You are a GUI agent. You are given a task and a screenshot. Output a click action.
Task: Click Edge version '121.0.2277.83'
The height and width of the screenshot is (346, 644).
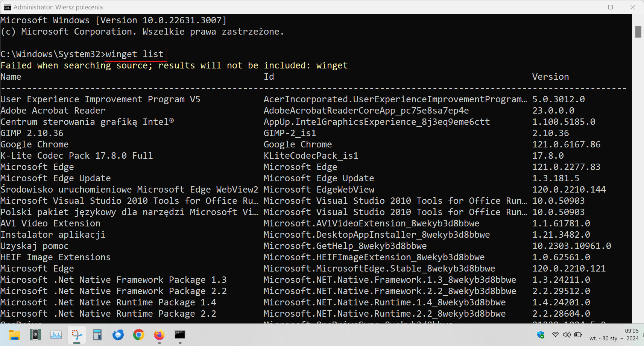(567, 167)
